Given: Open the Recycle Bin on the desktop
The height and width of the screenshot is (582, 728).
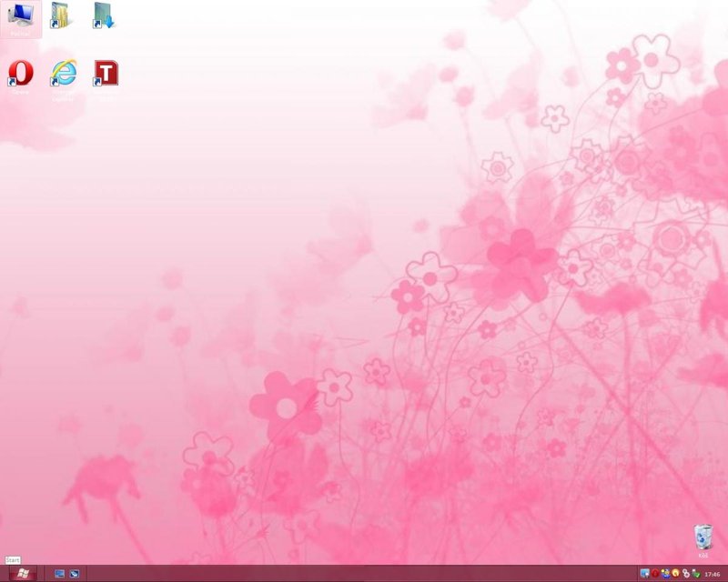Looking at the screenshot, I should (703, 538).
